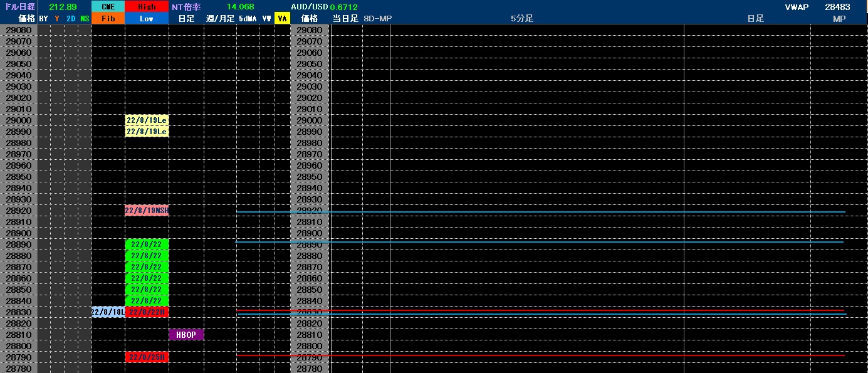Click the red High header cell
Screen dimensions: 868x373
coord(147,7)
